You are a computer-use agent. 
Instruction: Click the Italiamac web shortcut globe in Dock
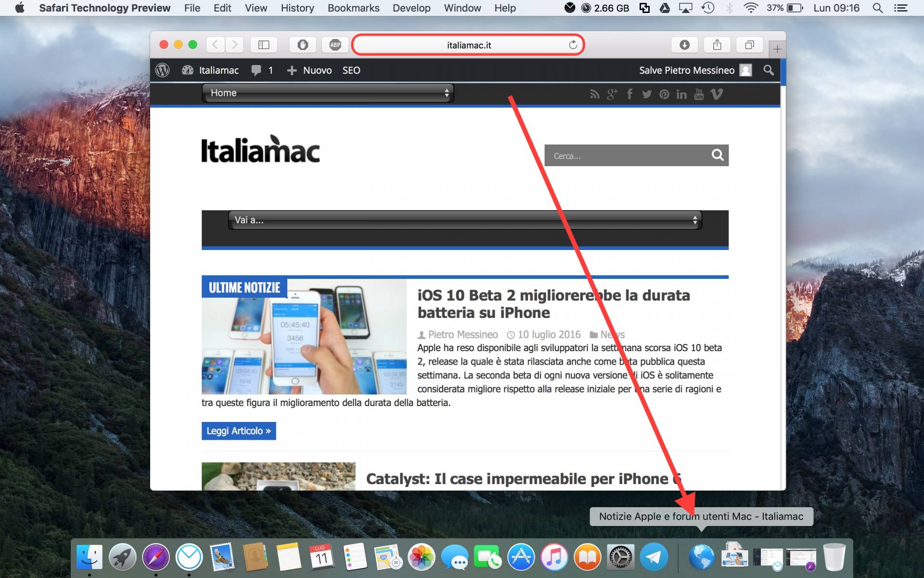coord(701,558)
